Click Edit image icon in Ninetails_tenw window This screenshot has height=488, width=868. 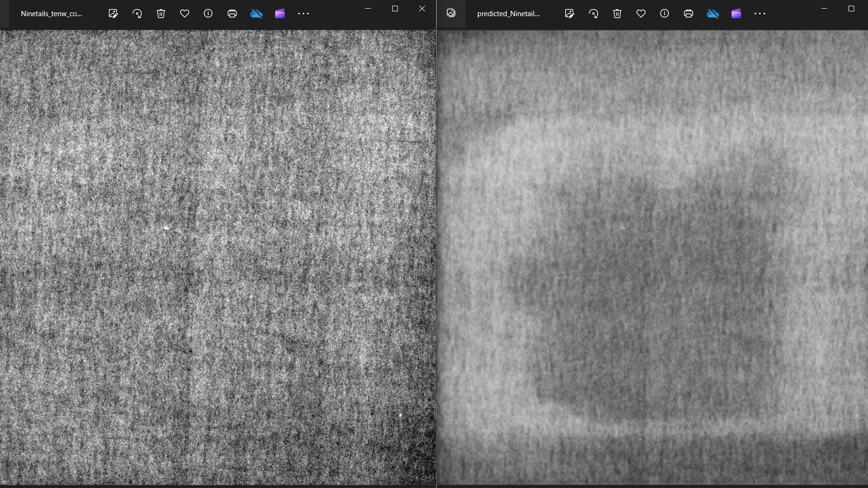(113, 14)
